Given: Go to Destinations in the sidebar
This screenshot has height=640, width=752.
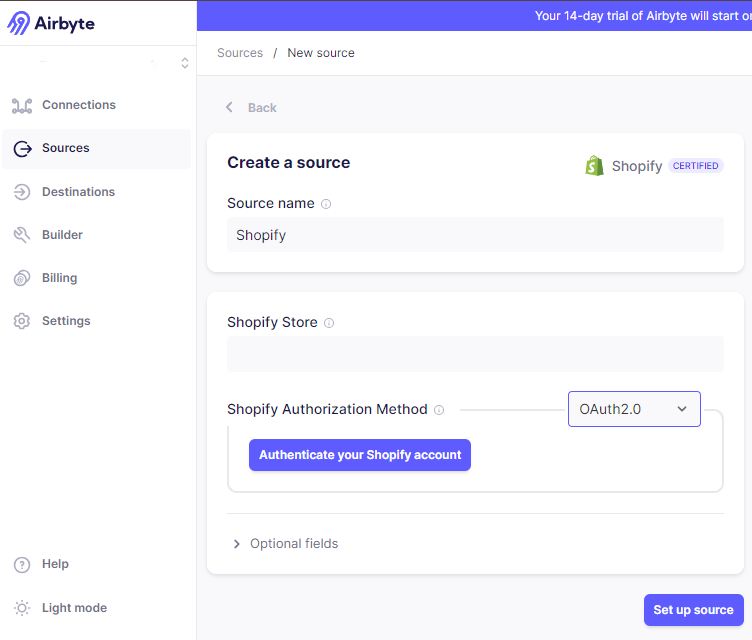Looking at the screenshot, I should click(x=79, y=192).
